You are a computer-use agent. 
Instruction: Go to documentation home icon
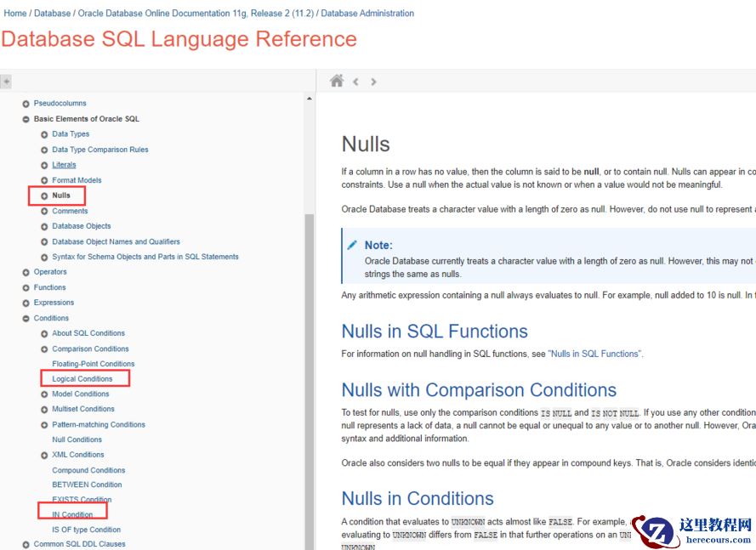[337, 81]
